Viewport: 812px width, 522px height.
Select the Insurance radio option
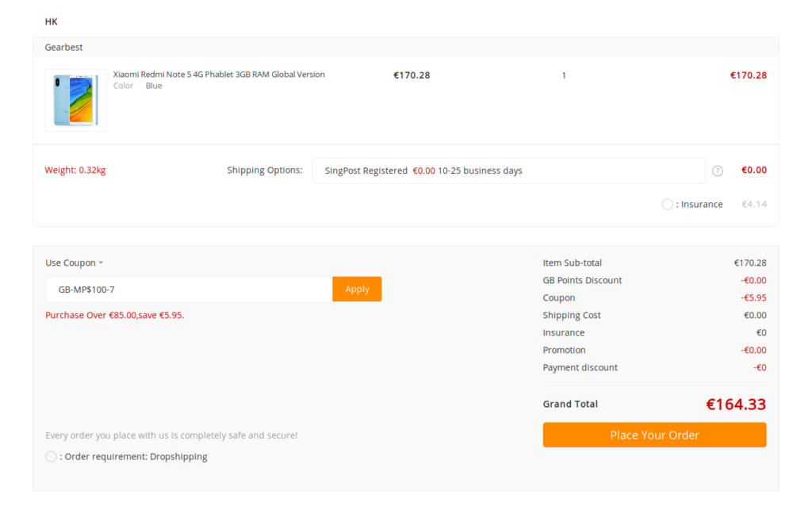668,205
